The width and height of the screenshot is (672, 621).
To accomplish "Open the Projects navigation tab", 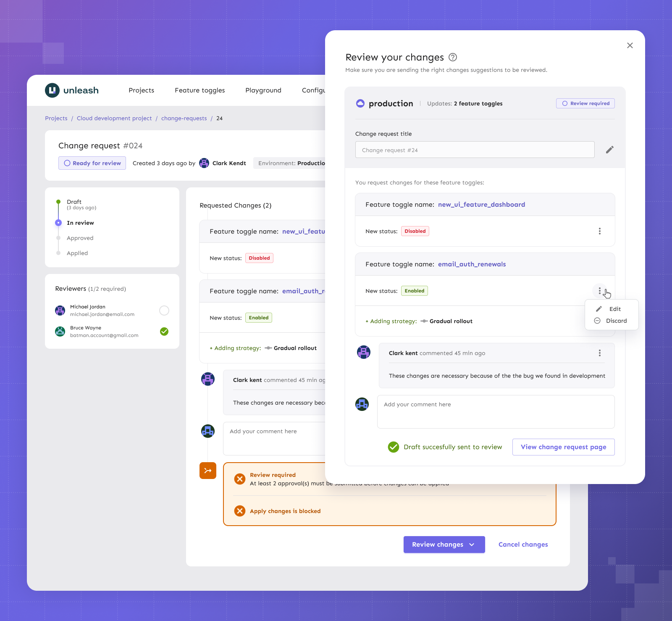I will point(142,90).
